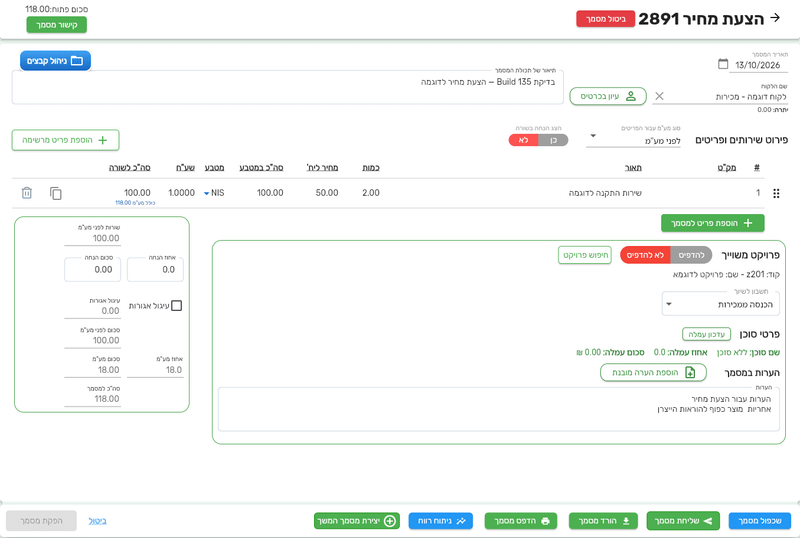Click the document date field 13/10/2026
Image resolution: width=800 pixels, height=538 pixels.
coord(758,65)
